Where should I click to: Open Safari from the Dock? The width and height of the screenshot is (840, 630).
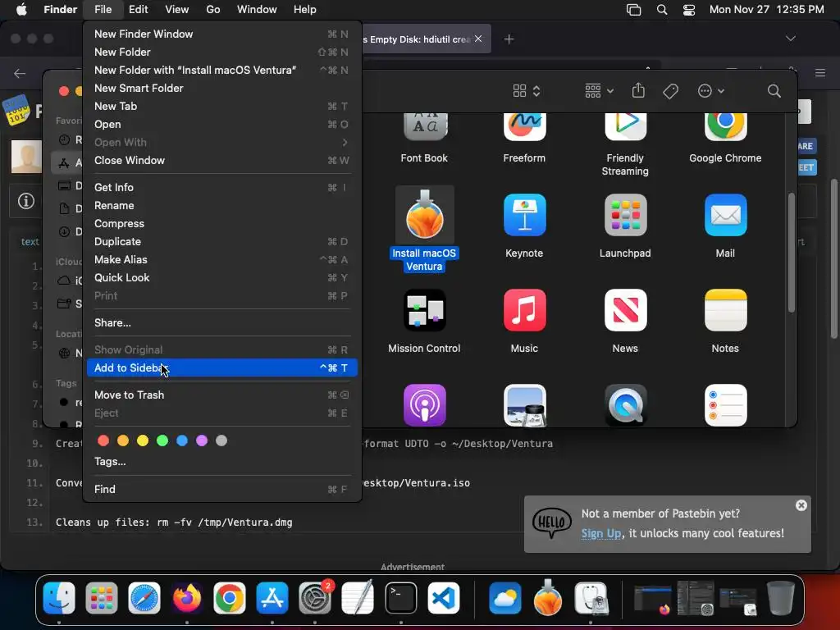point(144,598)
